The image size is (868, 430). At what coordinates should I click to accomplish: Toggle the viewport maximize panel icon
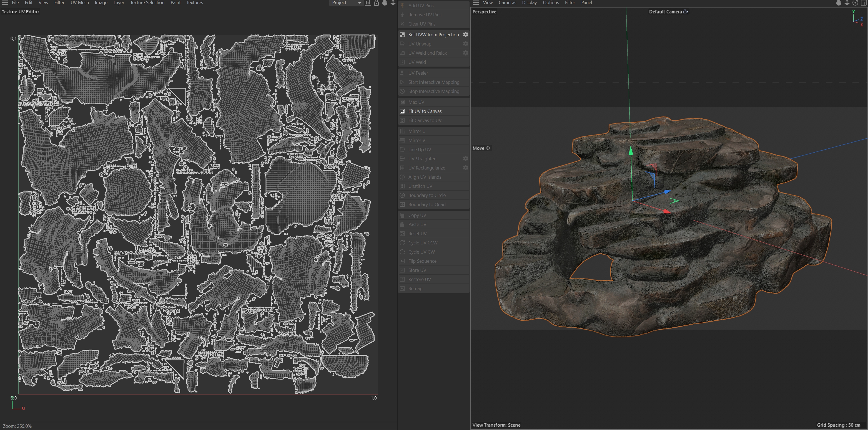(864, 3)
